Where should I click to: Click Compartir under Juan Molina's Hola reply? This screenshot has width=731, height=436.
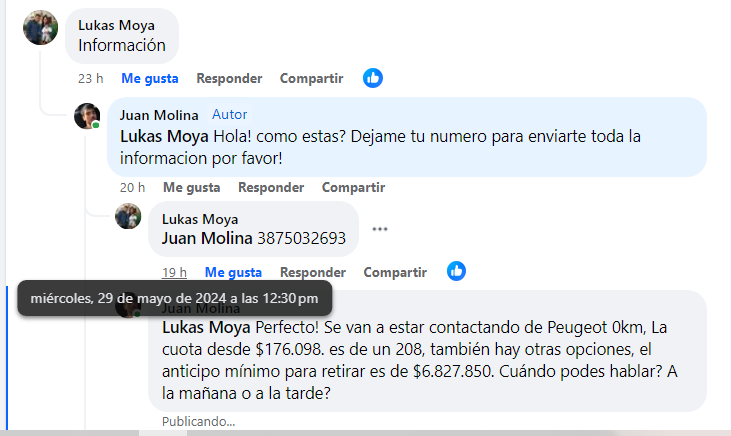click(x=353, y=187)
